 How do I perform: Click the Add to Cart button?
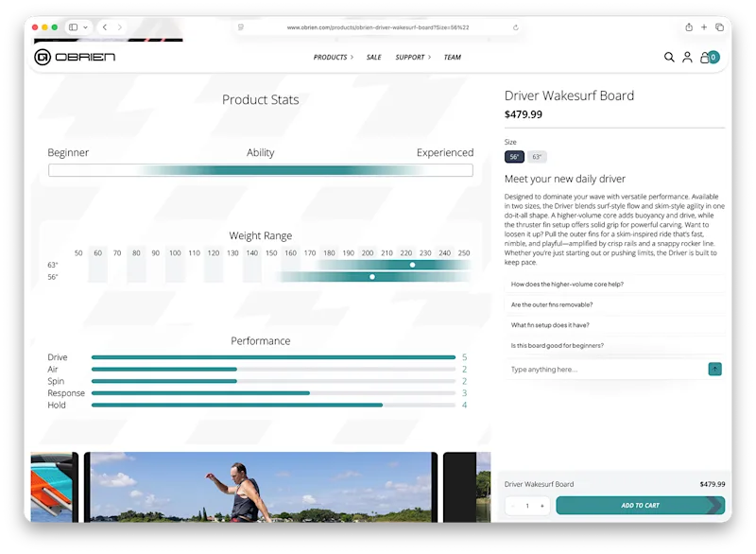[640, 505]
